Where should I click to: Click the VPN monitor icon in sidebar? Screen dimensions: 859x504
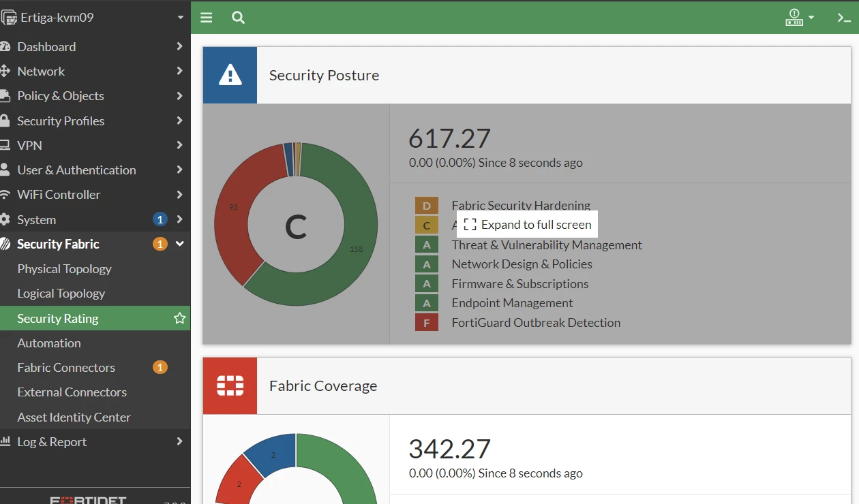coord(5,145)
